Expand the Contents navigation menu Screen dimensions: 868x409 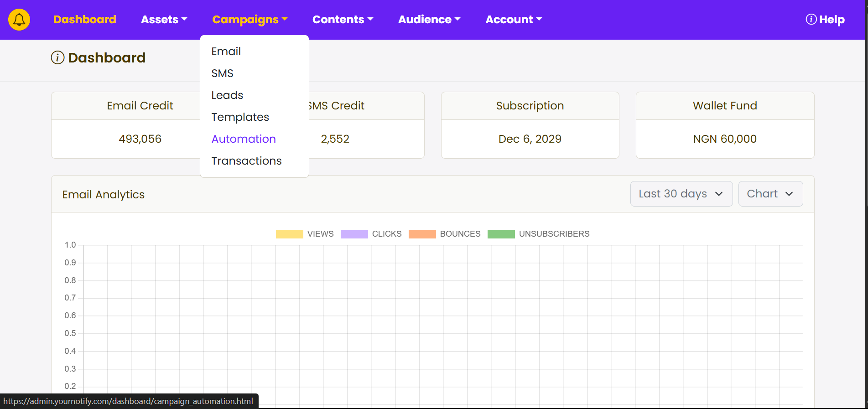[343, 20]
